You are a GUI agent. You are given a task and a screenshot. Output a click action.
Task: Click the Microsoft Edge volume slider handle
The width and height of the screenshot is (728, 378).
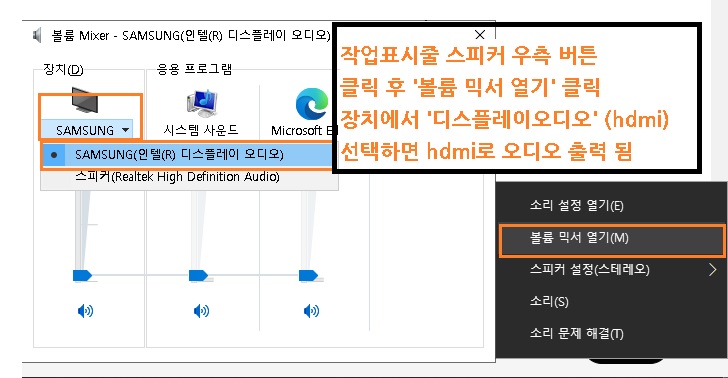tap(308, 275)
